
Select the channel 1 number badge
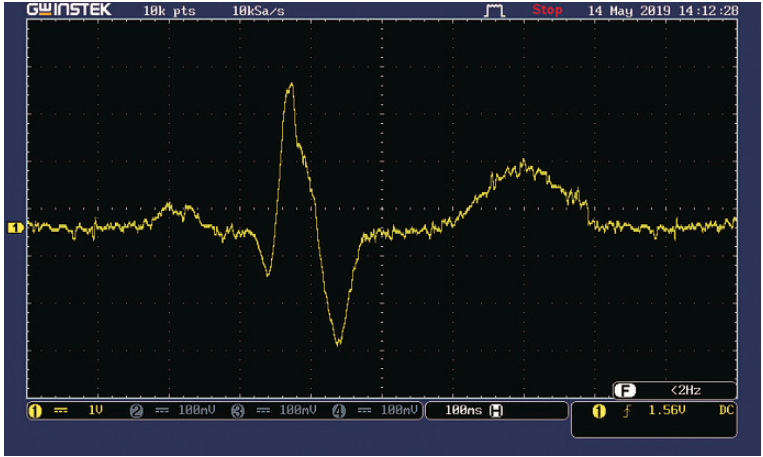coord(35,411)
